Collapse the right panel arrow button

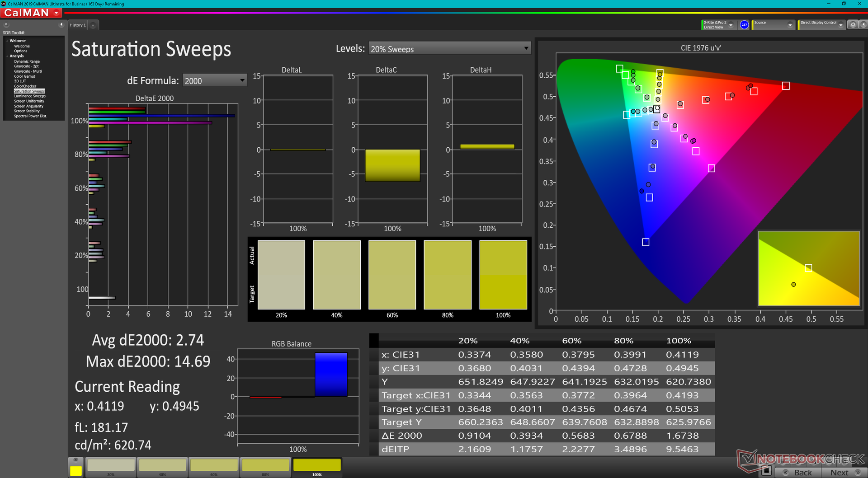[x=863, y=25]
